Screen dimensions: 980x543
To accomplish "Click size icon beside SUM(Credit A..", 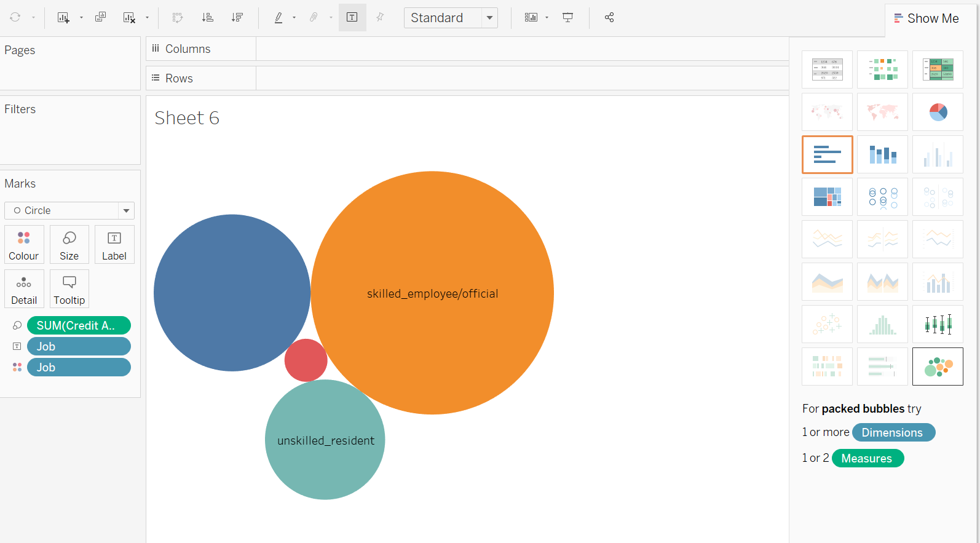I will tap(17, 325).
